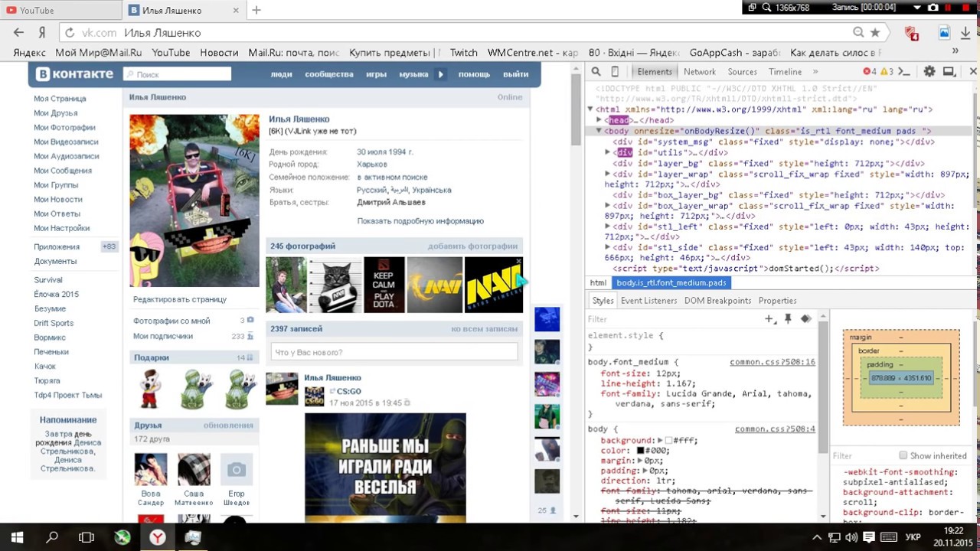This screenshot has height=551, width=980.
Task: Open Windows Task View from taskbar
Action: click(x=87, y=538)
